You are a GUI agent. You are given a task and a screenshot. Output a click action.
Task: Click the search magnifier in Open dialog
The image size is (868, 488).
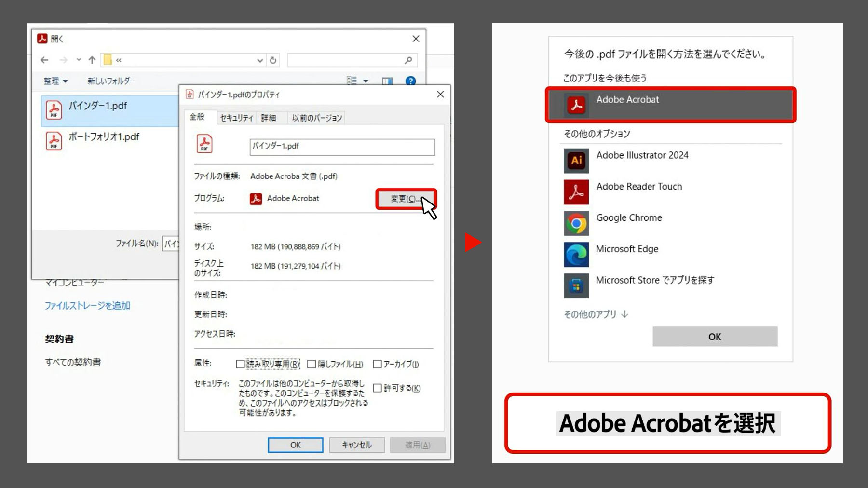pos(408,60)
